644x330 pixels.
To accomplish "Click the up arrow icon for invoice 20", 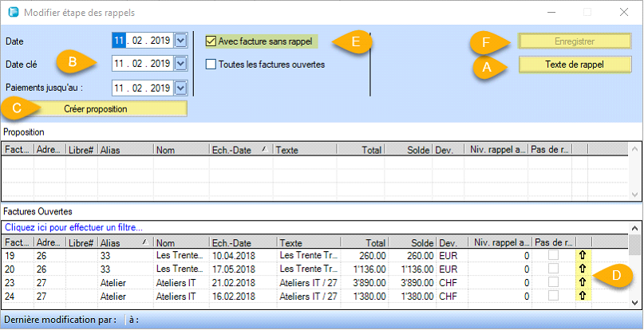I will [x=582, y=269].
